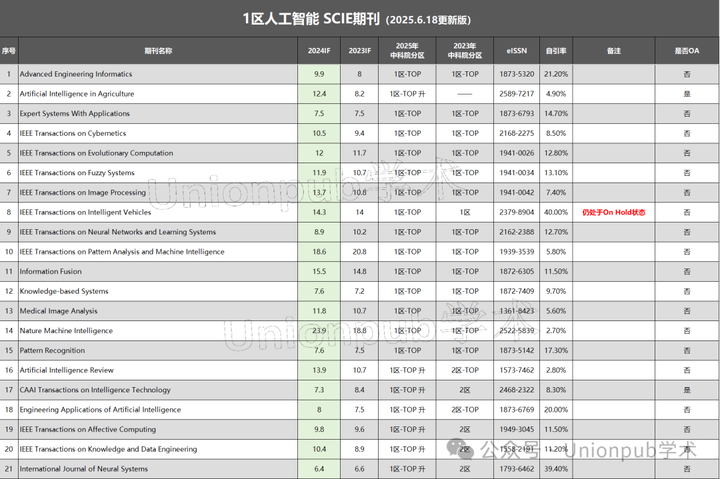Select eISSN value '1873-5320'
Image resolution: width=720 pixels, height=479 pixels.
[517, 74]
